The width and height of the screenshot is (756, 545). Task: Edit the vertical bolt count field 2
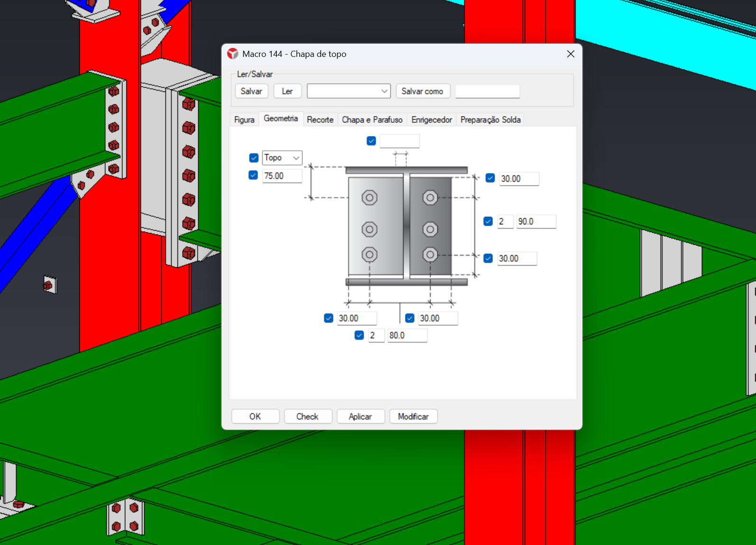point(505,222)
